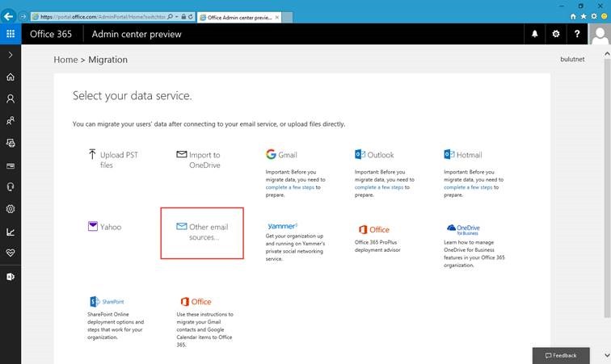Open the Office 365 app launcher grid

pos(11,34)
